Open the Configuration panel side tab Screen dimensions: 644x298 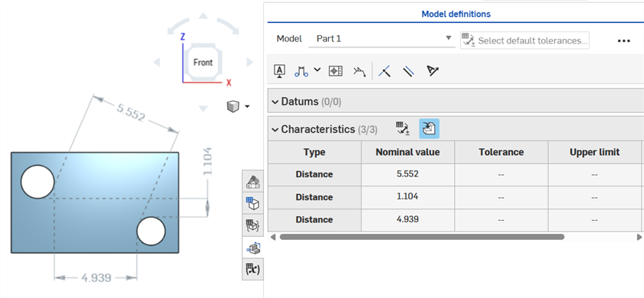pos(253,203)
